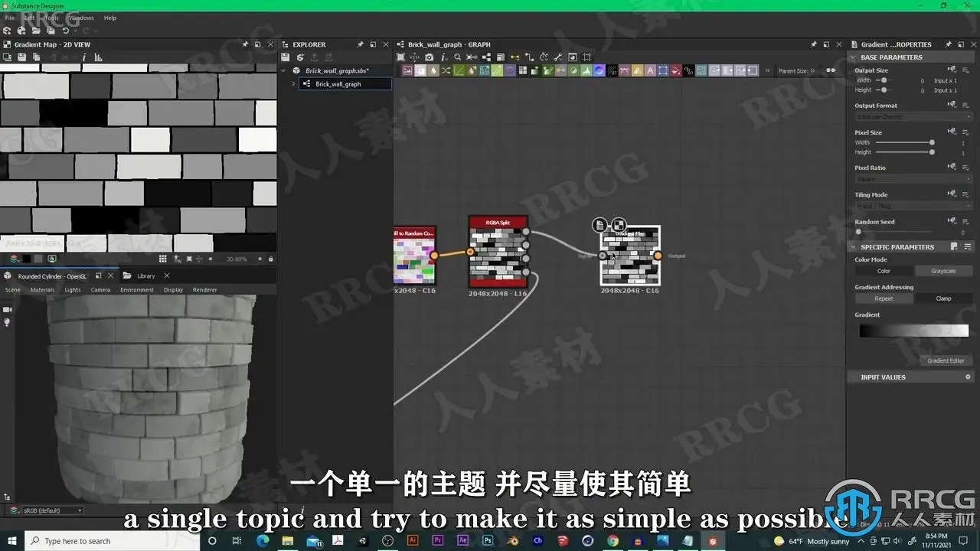The height and width of the screenshot is (551, 980).
Task: Click the open package folder icon
Action: (36, 31)
